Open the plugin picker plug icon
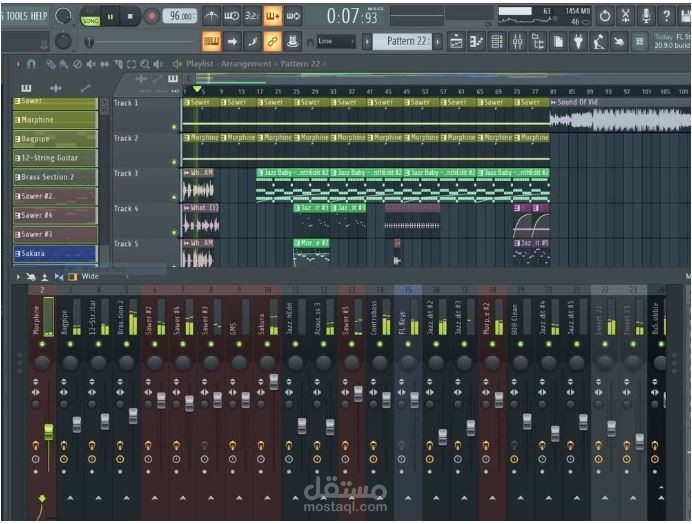The image size is (692, 524). [x=578, y=42]
